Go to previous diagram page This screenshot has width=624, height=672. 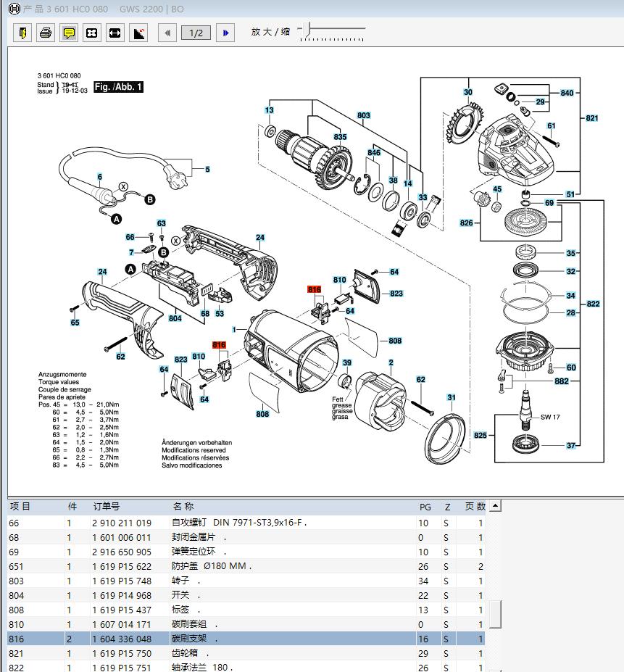click(167, 33)
